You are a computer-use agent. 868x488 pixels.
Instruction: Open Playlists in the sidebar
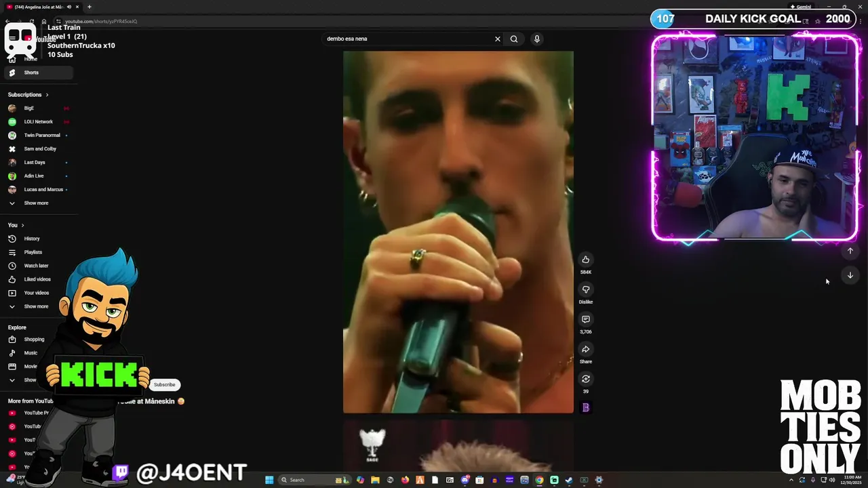(37, 252)
